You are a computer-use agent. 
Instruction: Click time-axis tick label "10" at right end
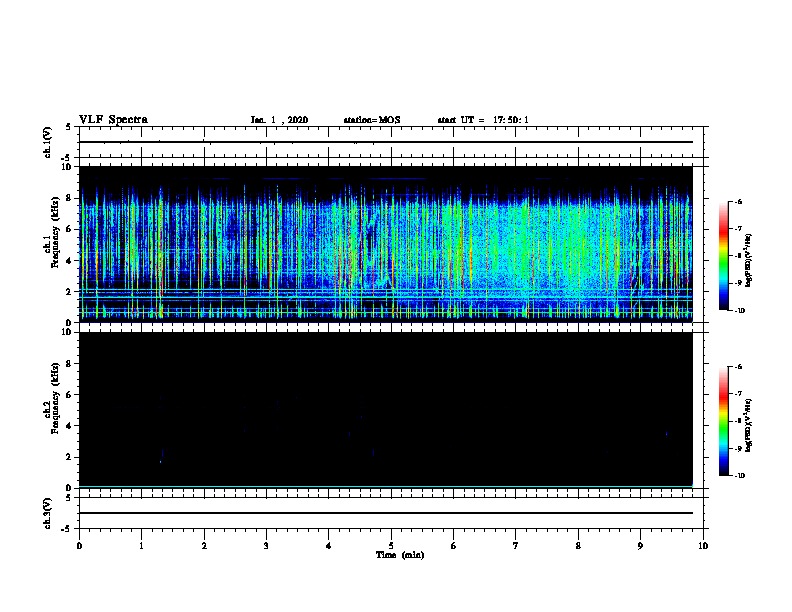703,546
